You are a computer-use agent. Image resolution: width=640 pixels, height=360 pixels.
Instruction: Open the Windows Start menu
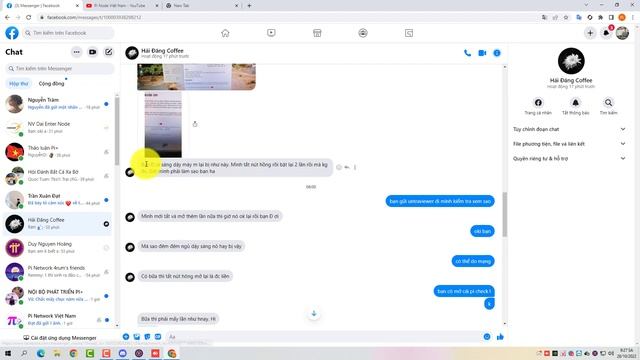tap(8, 353)
